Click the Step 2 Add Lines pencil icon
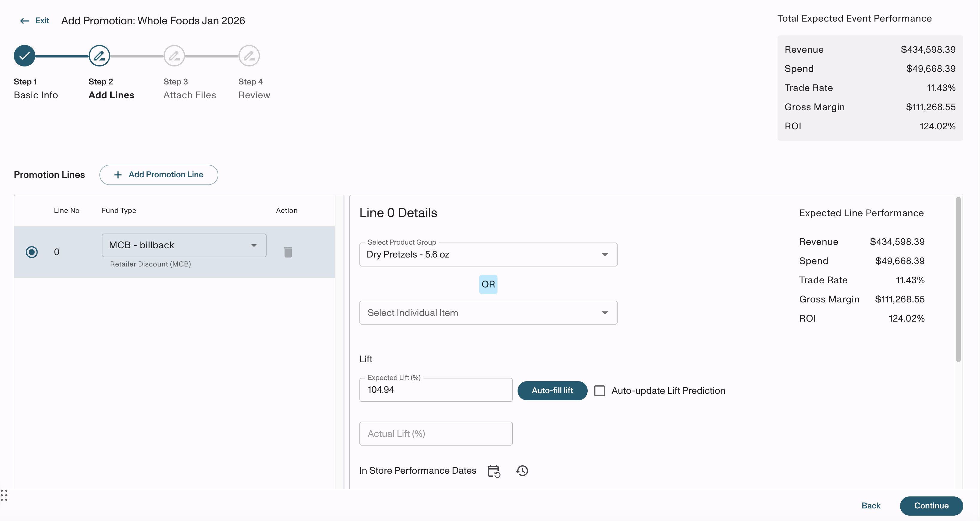 (99, 56)
